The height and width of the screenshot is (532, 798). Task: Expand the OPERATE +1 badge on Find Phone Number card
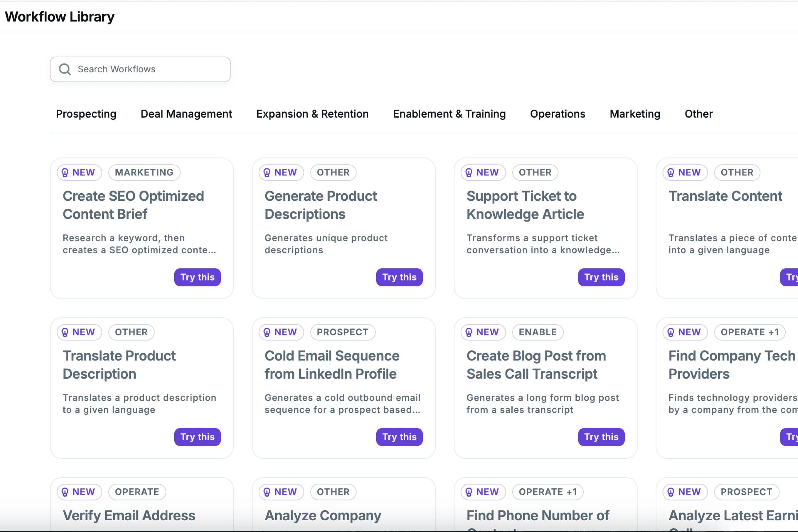[x=548, y=492]
